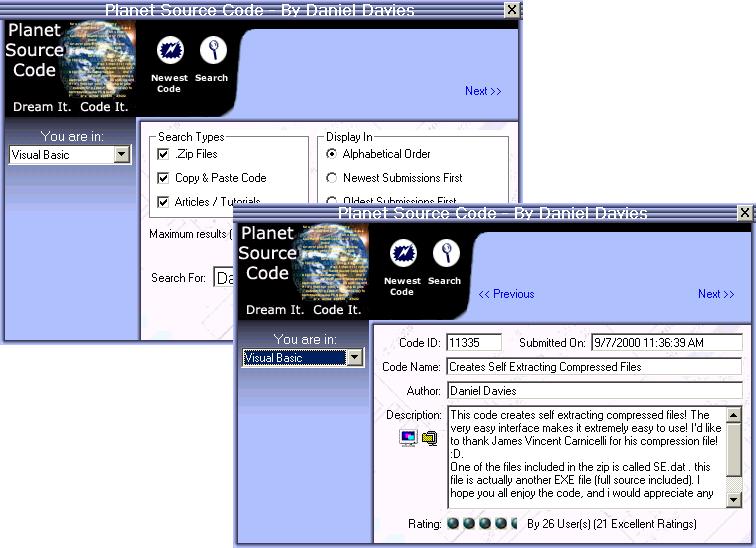Image resolution: width=756 pixels, height=548 pixels.
Task: Click the Search For input box
Action: click(x=224, y=278)
